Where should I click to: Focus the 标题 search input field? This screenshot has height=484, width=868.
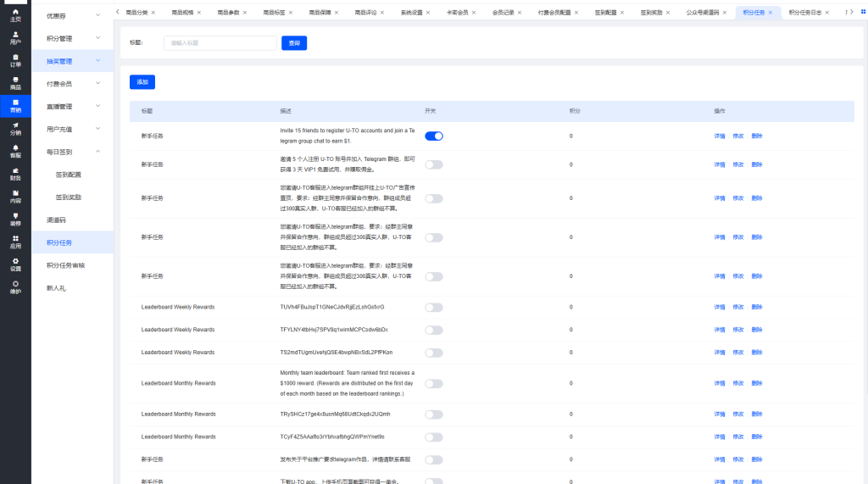pos(220,43)
